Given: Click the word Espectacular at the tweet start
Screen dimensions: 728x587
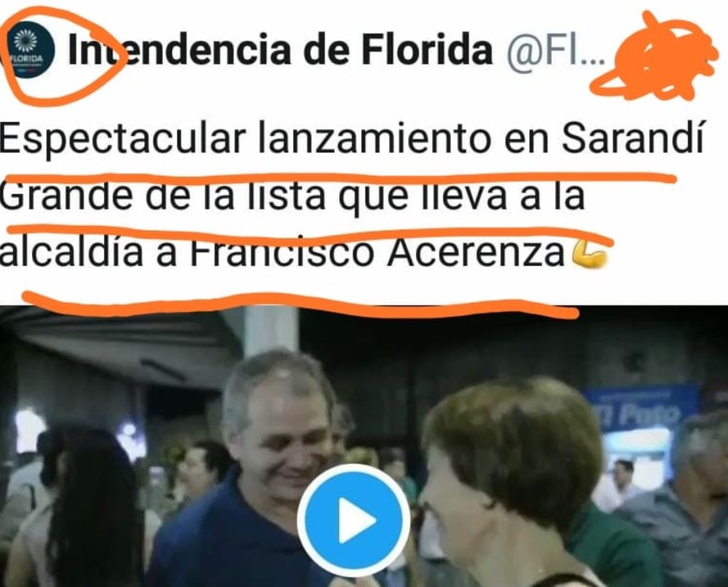Looking at the screenshot, I should coord(122,139).
